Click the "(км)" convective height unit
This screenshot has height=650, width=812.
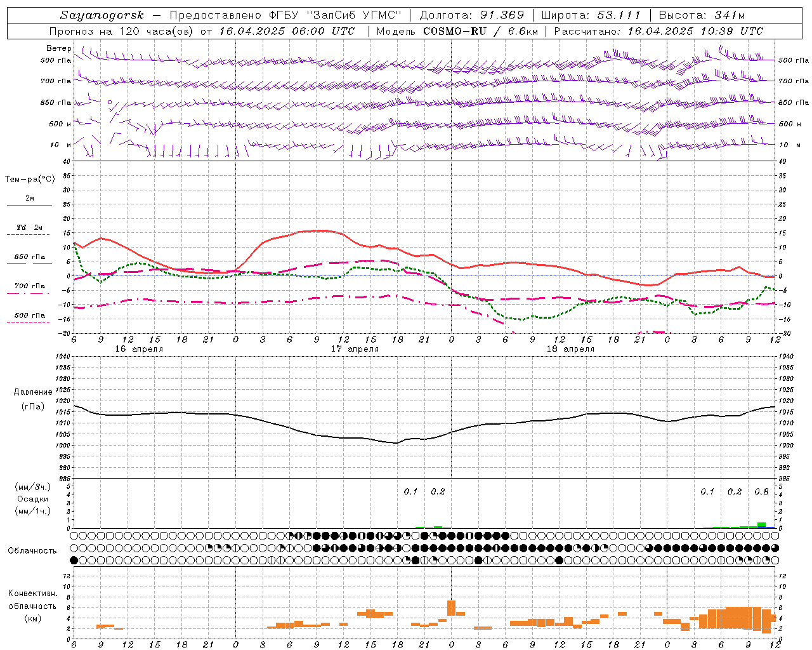33,618
